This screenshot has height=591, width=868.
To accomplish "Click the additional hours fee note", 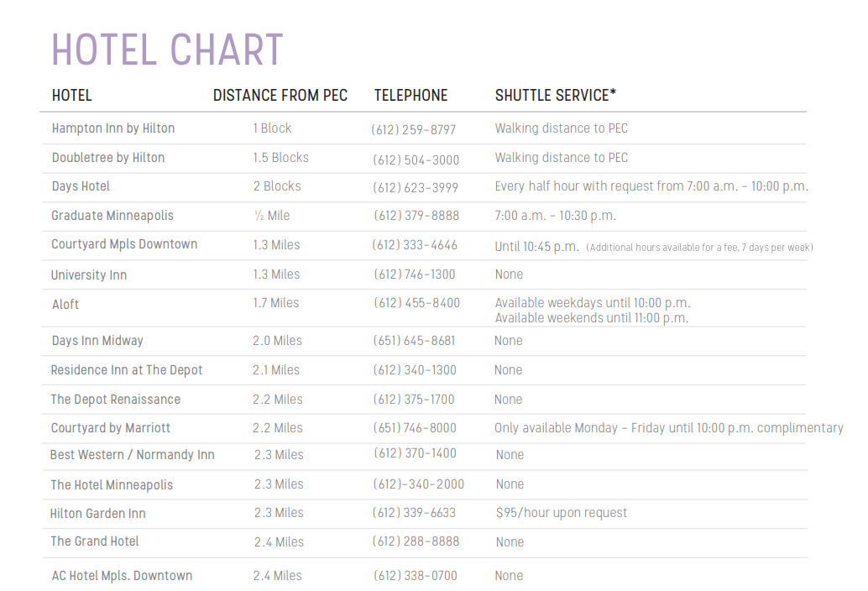I will 700,248.
